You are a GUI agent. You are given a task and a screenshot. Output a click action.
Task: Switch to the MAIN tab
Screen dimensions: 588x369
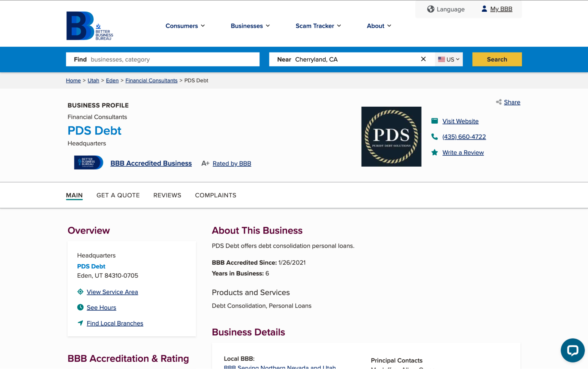click(x=74, y=195)
